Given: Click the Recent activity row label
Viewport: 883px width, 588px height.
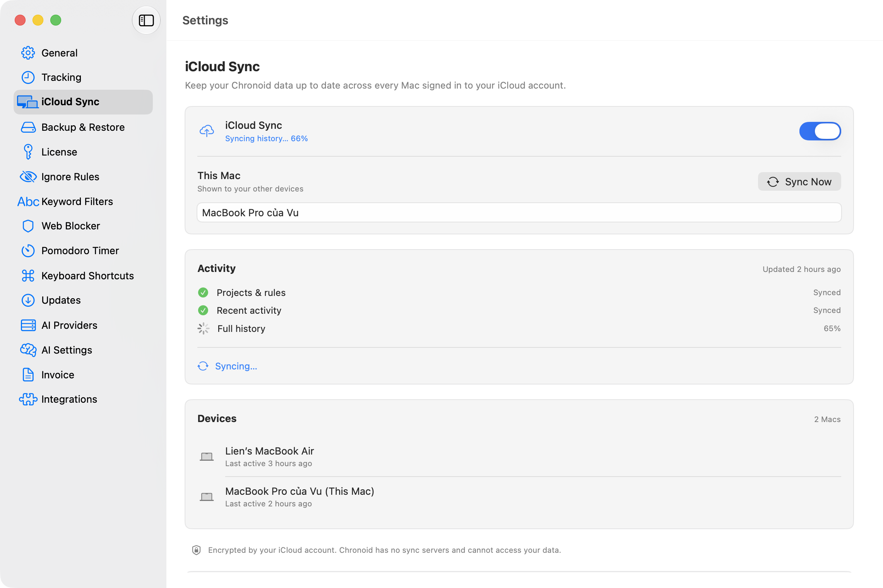Looking at the screenshot, I should [249, 311].
